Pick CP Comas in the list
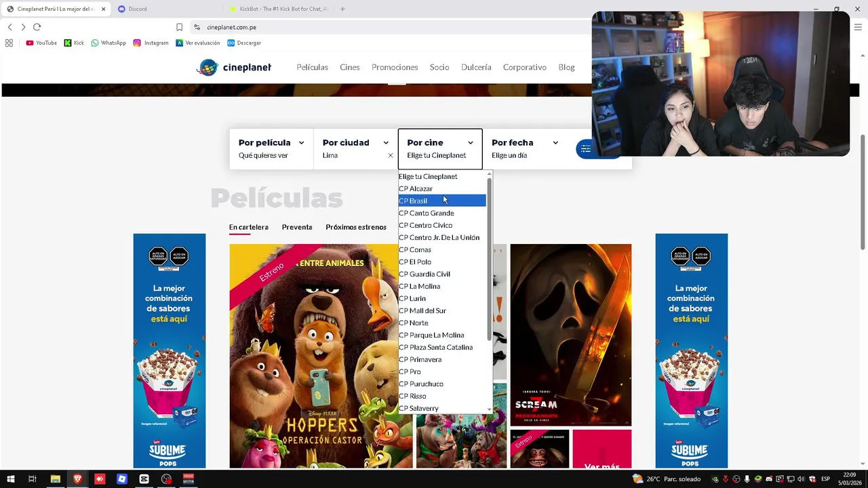 click(x=442, y=249)
